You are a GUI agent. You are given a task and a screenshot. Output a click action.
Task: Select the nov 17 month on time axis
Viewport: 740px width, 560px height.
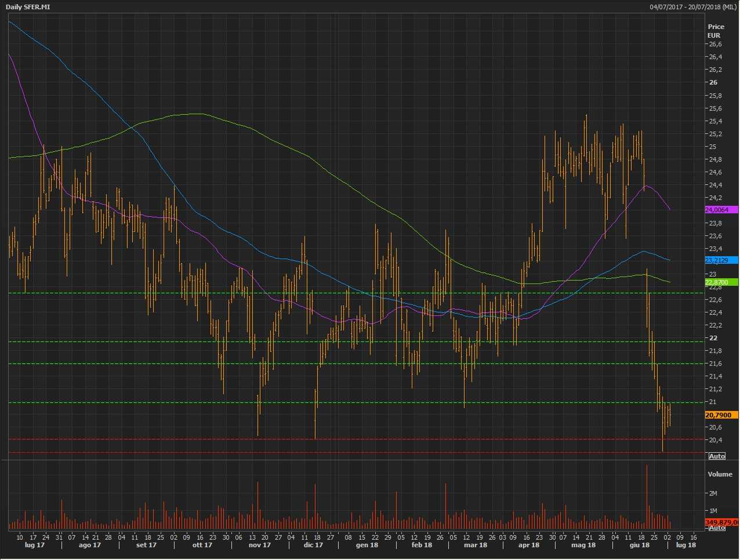coord(259,545)
